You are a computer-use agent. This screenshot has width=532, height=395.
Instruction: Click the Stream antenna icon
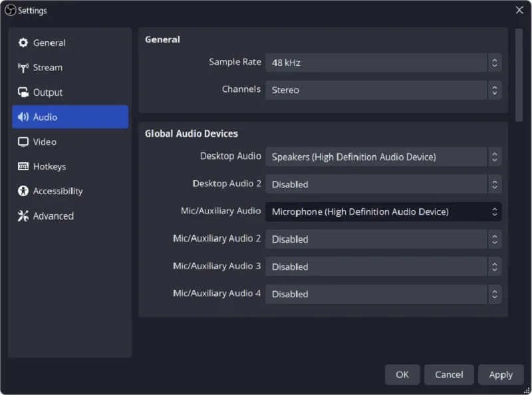pos(23,68)
